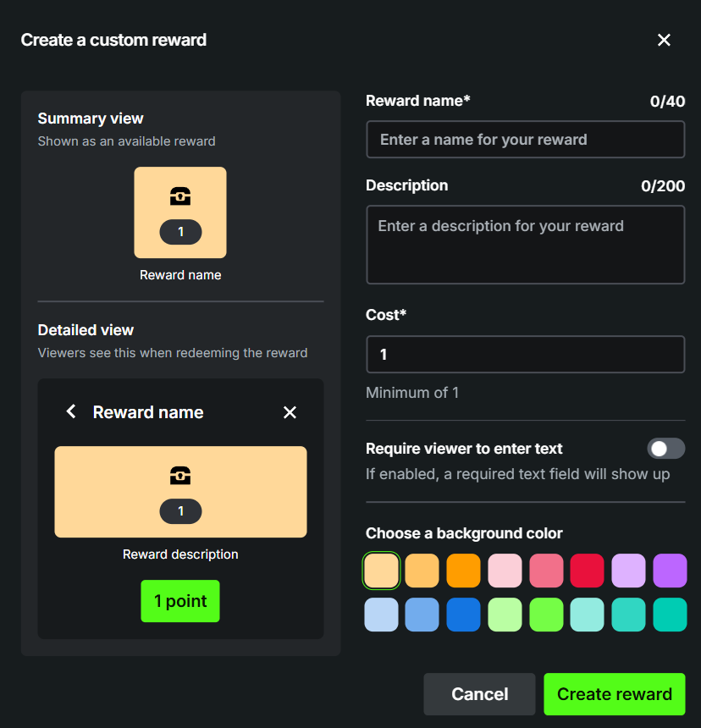Click 'If enabled, a required text field' text
The width and height of the screenshot is (701, 728).
(517, 474)
